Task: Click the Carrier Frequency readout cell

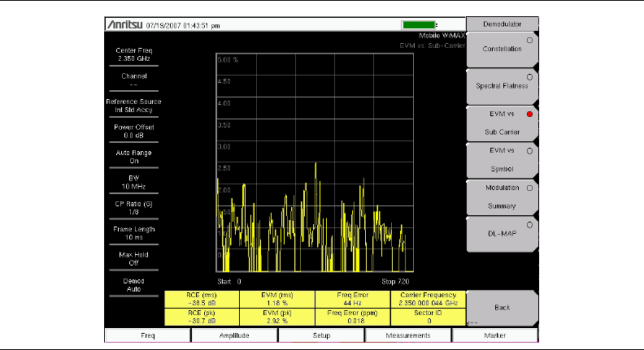Action: [x=428, y=298]
